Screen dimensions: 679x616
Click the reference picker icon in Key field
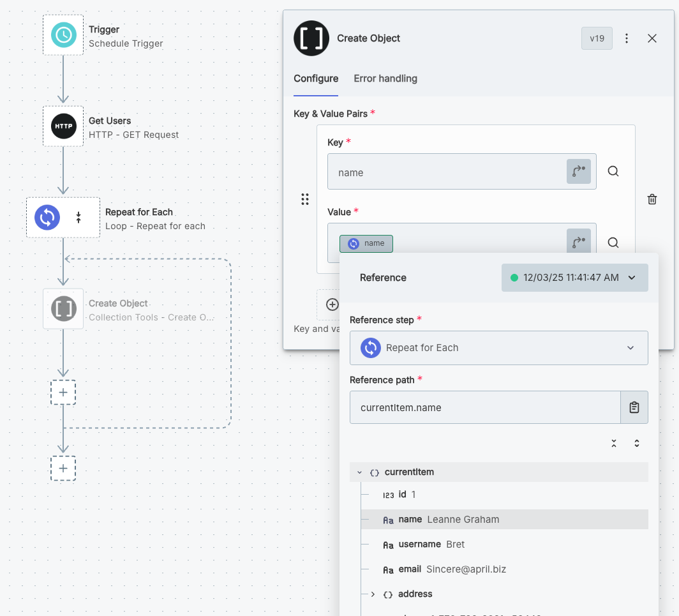578,171
